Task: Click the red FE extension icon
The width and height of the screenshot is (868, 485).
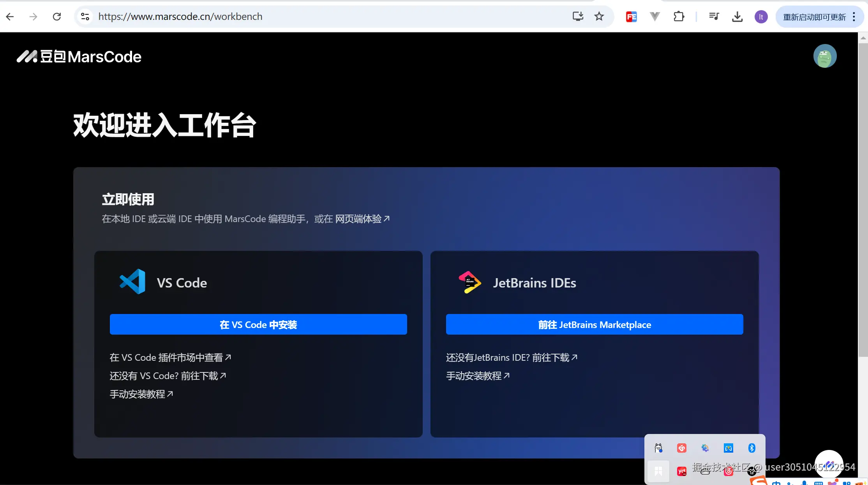Action: (631, 16)
